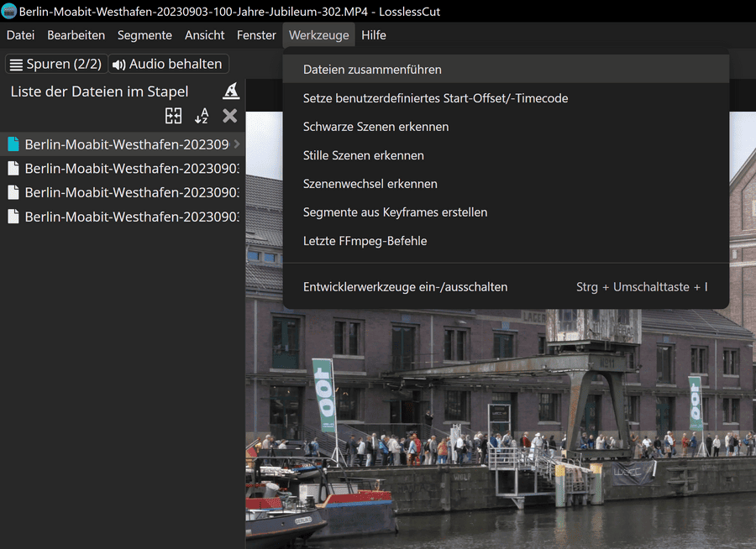Toggle Entwicklerwerkzeuge ein-/ausschalten
This screenshot has height=549, width=756.
click(x=405, y=286)
